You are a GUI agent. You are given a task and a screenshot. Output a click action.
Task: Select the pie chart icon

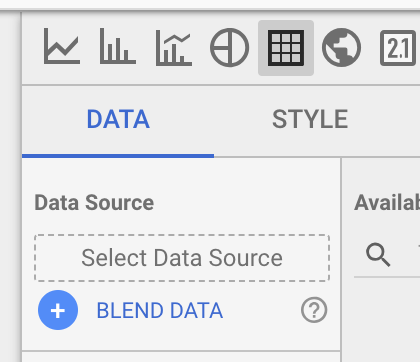[229, 47]
